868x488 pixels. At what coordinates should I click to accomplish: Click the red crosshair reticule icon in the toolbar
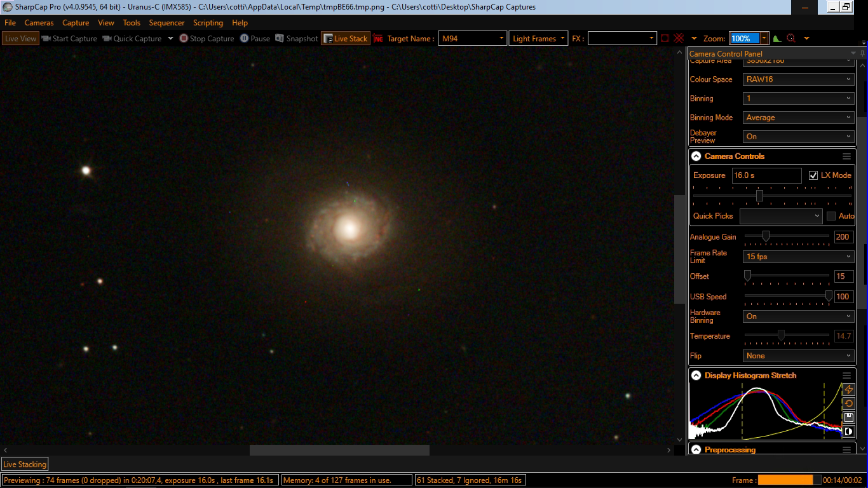click(x=679, y=39)
